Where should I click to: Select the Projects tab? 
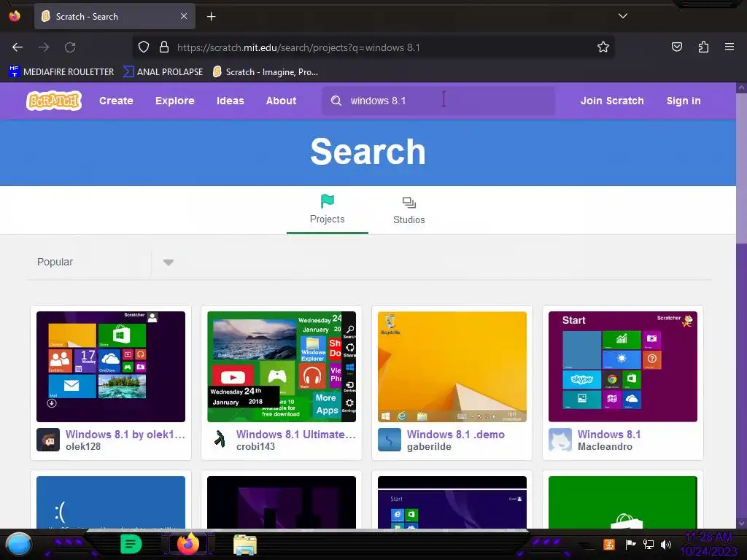[328, 209]
